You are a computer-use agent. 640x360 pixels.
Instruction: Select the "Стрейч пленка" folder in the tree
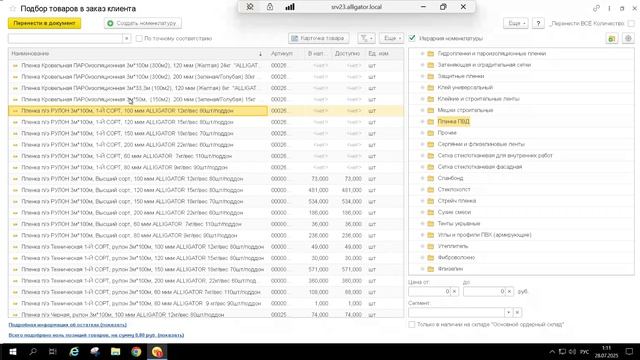[457, 201]
